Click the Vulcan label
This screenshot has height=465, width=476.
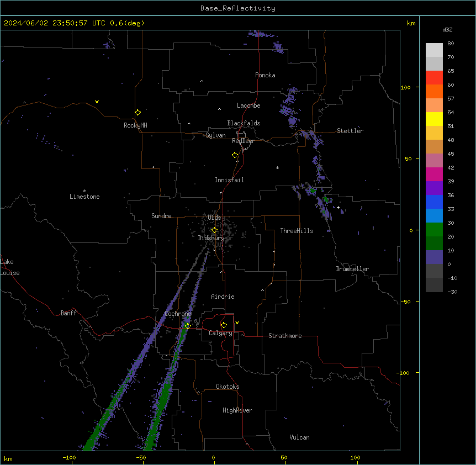tap(299, 437)
